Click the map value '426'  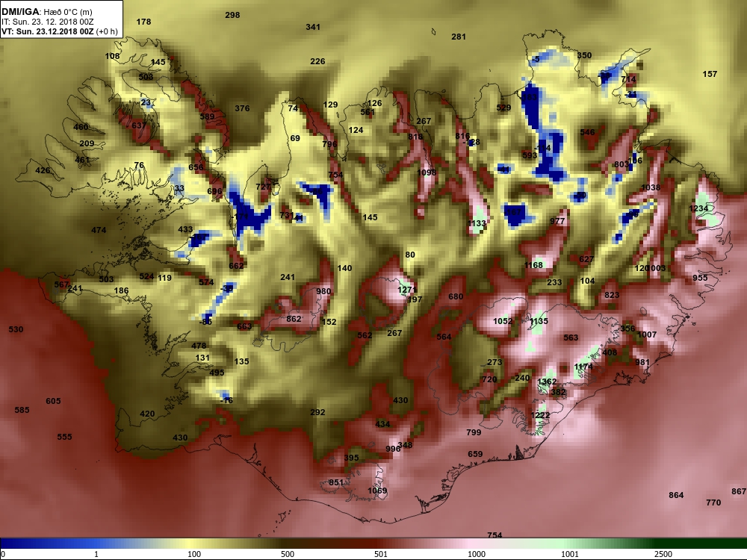43,170
